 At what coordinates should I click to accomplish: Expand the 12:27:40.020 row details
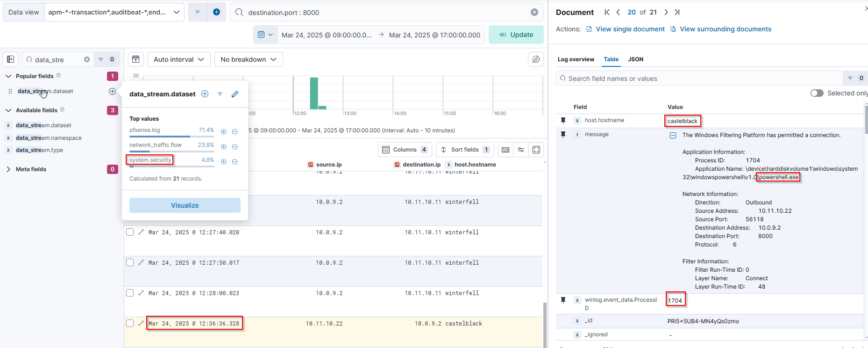click(141, 232)
